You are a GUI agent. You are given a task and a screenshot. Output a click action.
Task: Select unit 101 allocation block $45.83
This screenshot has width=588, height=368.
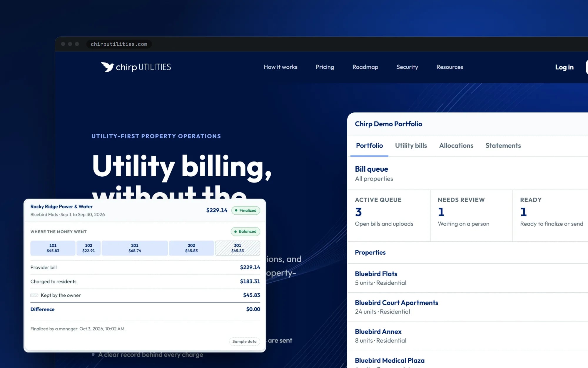53,248
